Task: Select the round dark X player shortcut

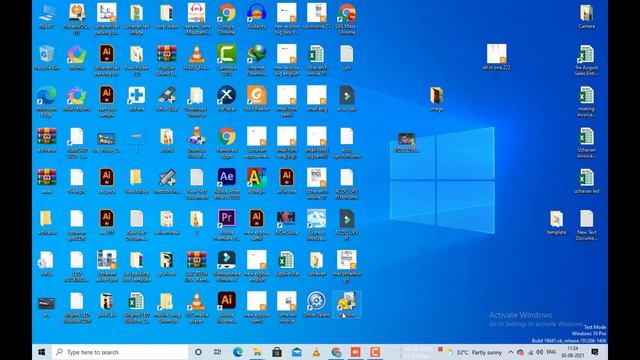Action: (227, 99)
